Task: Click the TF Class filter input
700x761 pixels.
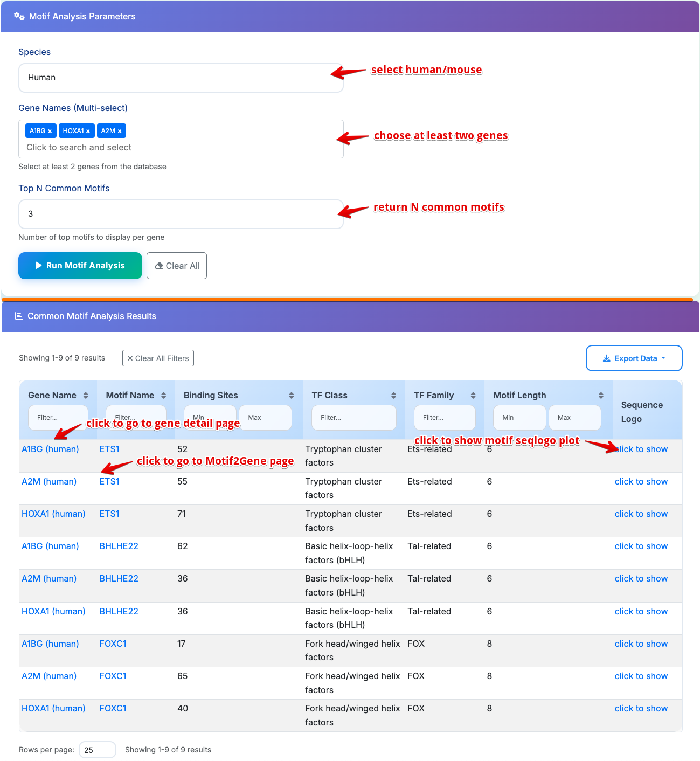Action: [354, 418]
